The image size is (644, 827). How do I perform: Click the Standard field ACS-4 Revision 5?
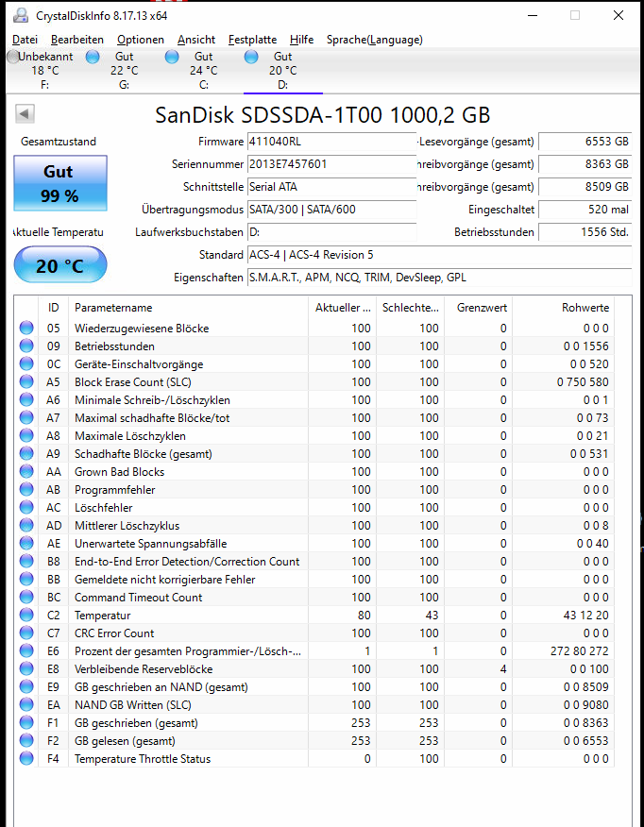point(439,255)
